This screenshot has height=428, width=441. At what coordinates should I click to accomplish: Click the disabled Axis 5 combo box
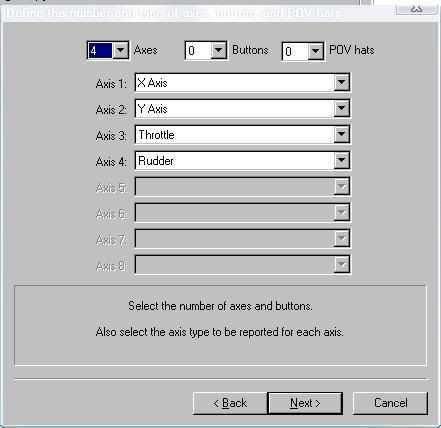point(242,186)
